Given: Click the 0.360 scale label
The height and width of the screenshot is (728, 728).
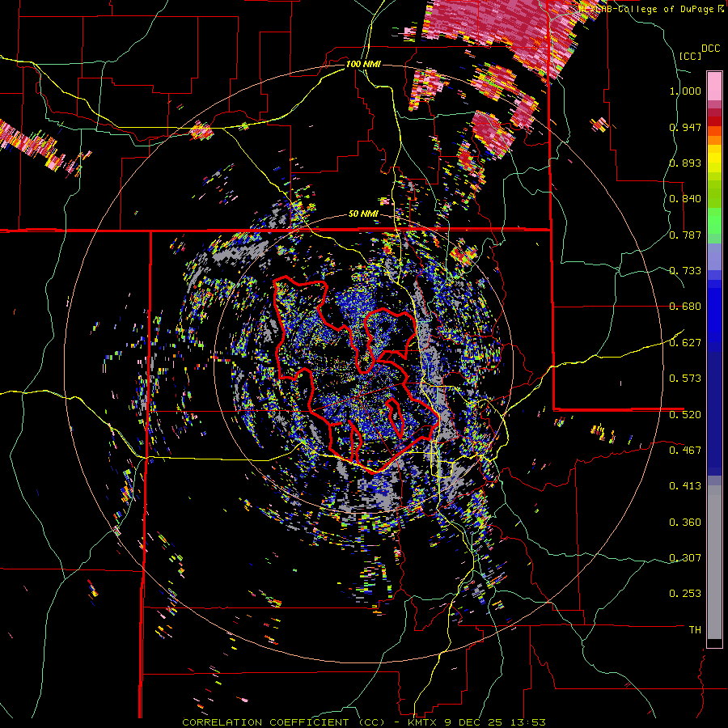Looking at the screenshot, I should (685, 523).
